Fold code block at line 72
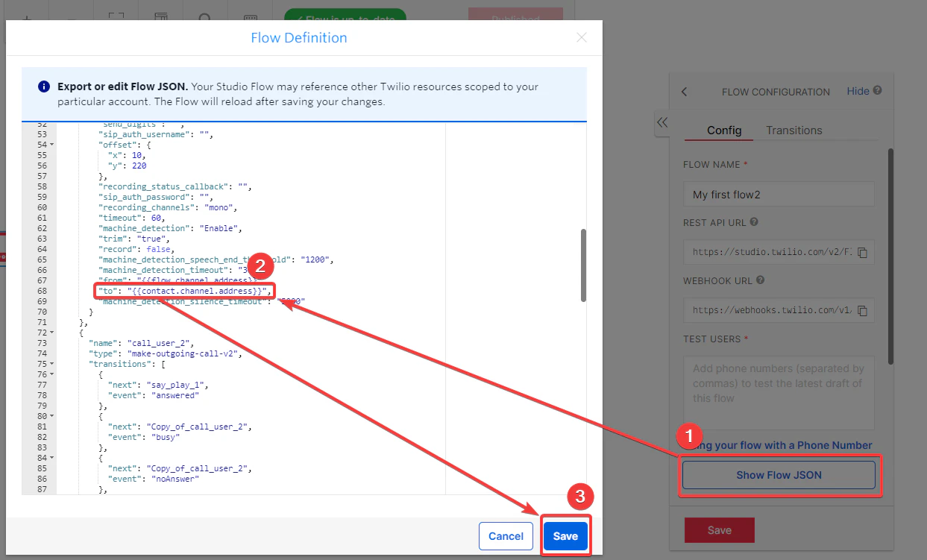Screen dimensions: 927x560 click(51, 333)
